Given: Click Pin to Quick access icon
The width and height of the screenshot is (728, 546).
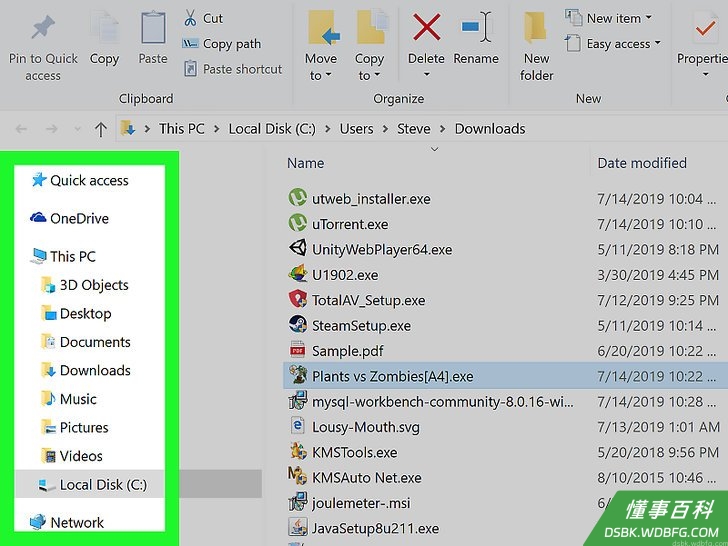Looking at the screenshot, I should [x=43, y=29].
